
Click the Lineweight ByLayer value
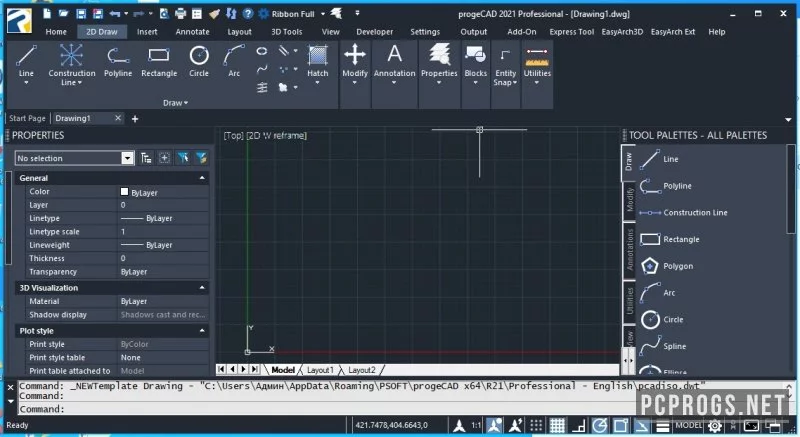(163, 245)
